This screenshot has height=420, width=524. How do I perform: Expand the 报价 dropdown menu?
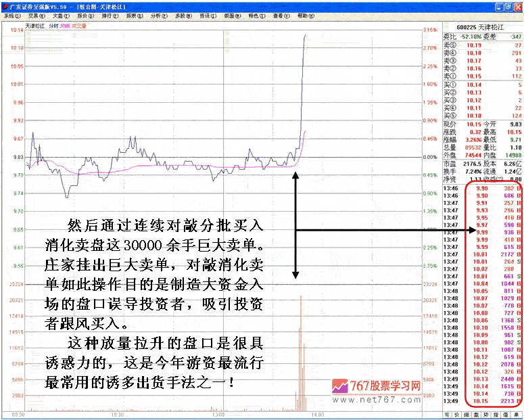coord(84,15)
